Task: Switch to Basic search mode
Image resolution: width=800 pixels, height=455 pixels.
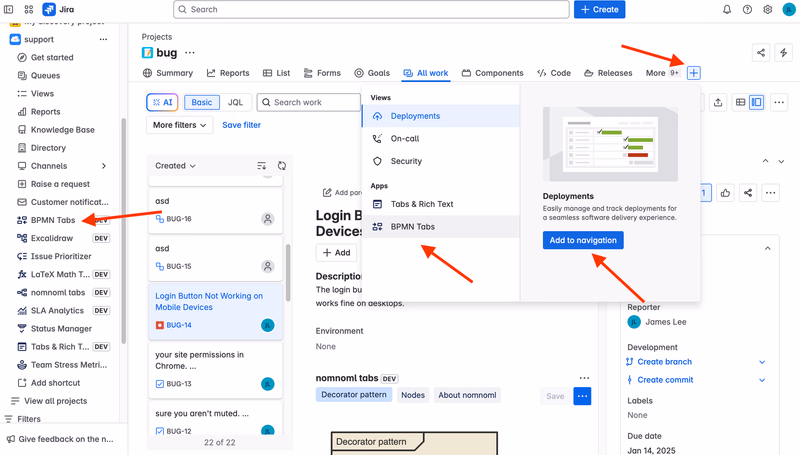Action: click(202, 103)
